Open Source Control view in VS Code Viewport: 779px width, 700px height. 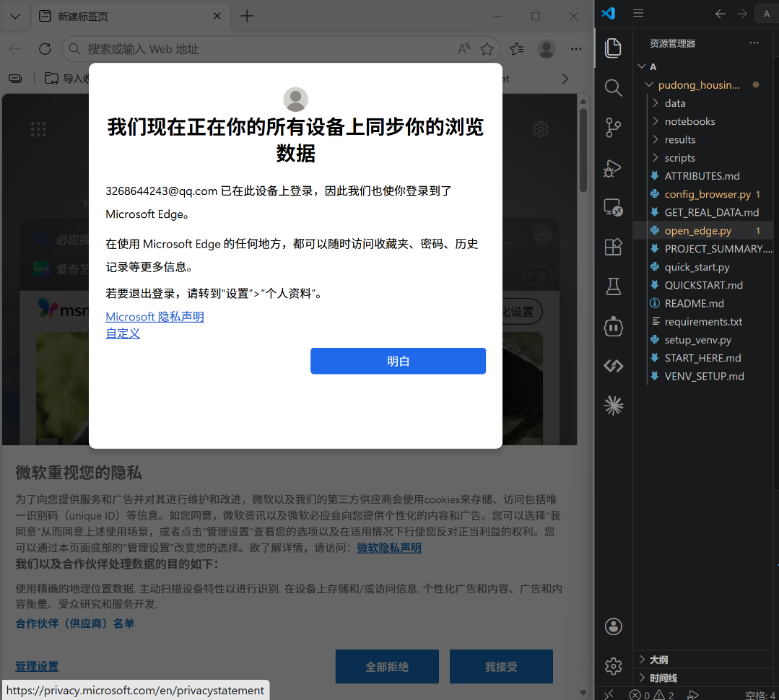(613, 128)
